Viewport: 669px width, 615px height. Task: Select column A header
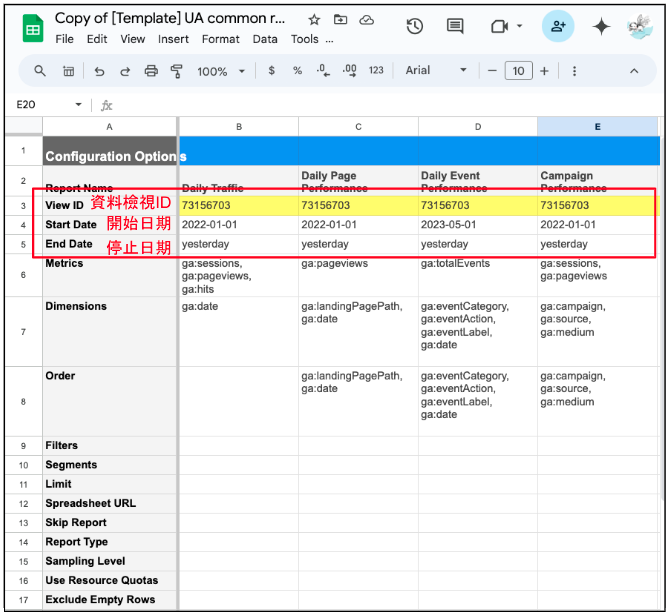pos(109,127)
